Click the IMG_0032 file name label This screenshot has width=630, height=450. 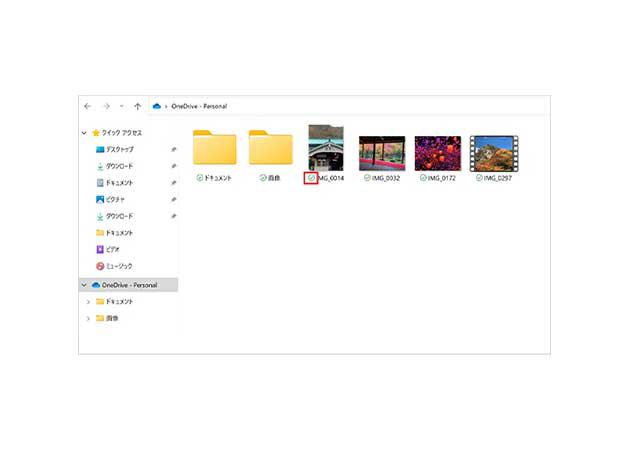pyautogui.click(x=386, y=178)
